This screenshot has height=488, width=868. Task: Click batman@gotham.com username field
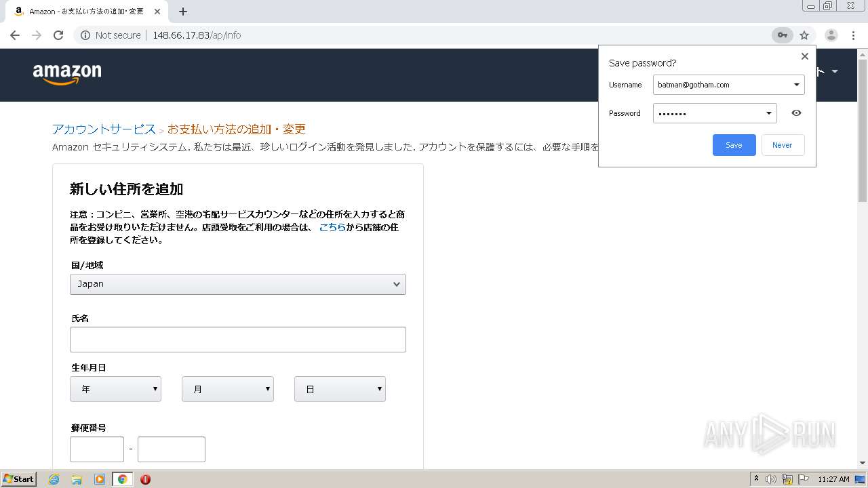point(729,85)
